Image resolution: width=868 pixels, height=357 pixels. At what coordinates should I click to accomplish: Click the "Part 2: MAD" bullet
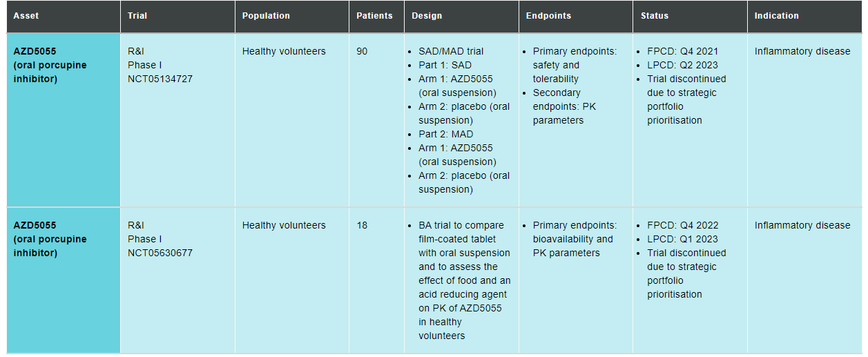click(446, 134)
